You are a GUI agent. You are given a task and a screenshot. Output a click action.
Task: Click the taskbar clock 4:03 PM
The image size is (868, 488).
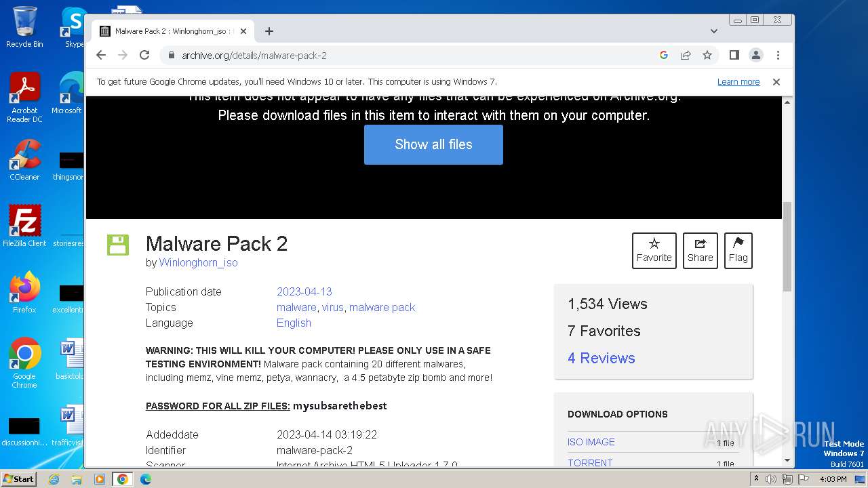[x=833, y=479]
